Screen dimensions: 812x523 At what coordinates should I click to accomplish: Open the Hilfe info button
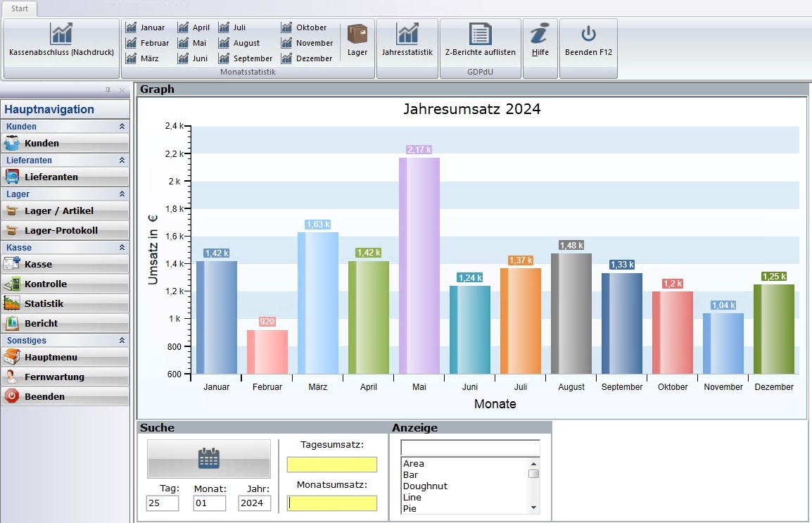pyautogui.click(x=540, y=48)
